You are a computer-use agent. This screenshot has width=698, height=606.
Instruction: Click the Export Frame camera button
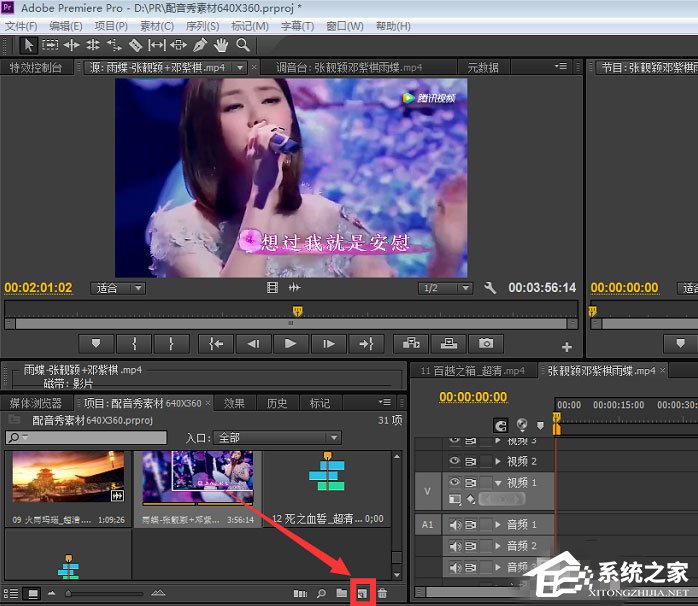tap(486, 343)
